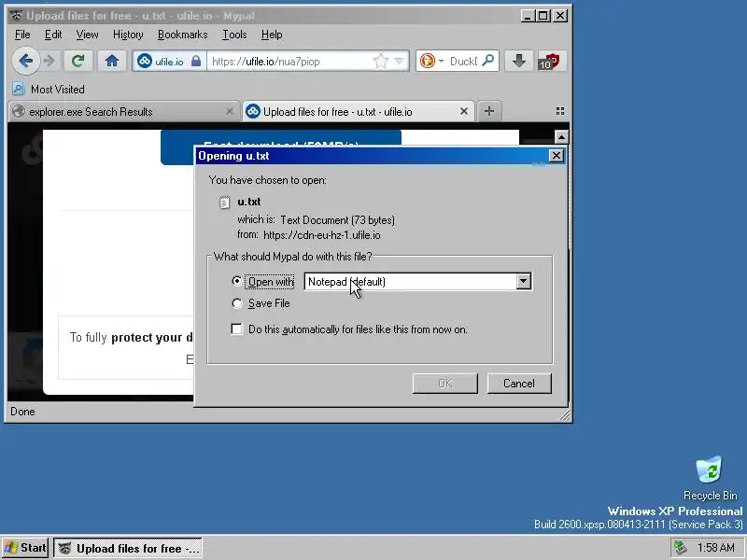Open the URL history dropdown arrow

click(x=400, y=61)
